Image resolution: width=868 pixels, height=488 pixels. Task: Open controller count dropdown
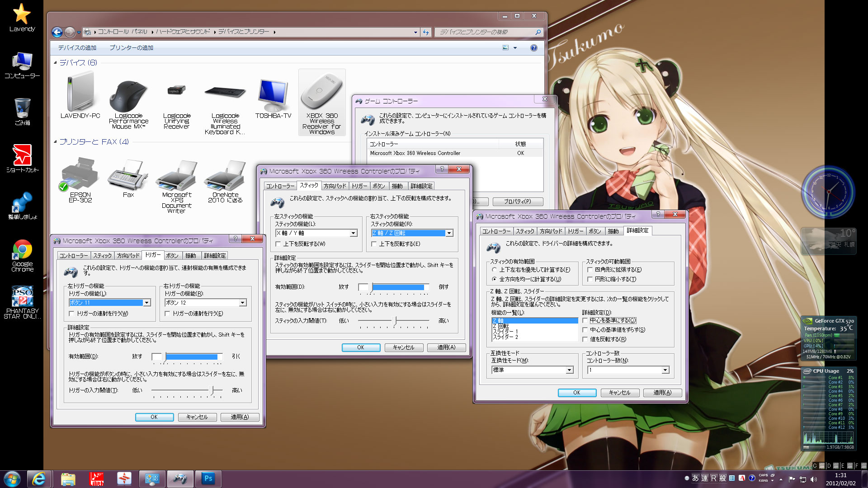(x=665, y=370)
